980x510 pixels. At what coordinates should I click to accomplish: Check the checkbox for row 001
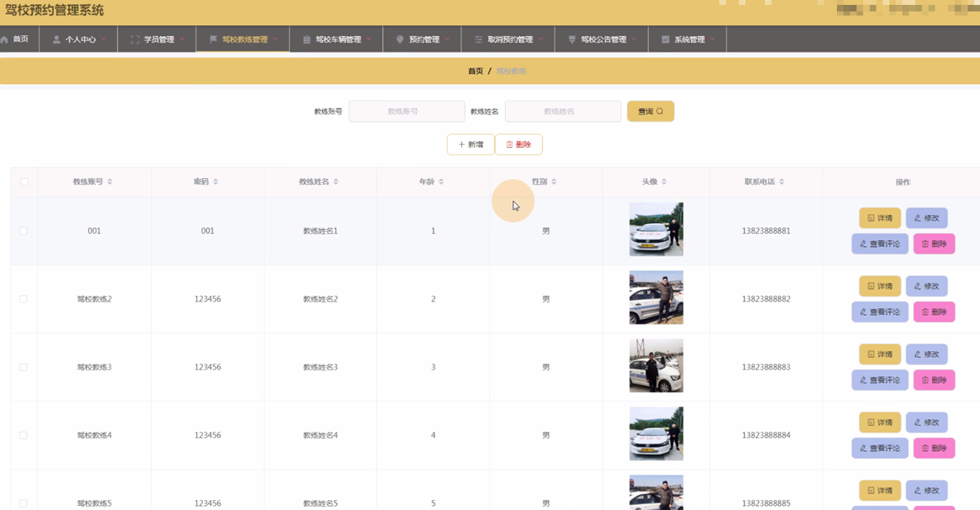[23, 230]
